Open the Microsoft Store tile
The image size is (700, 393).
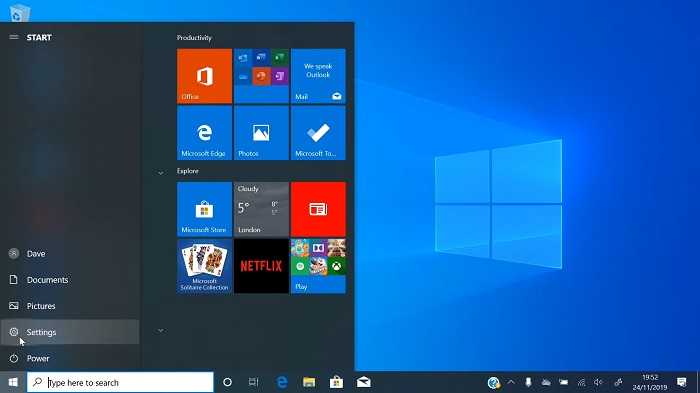204,209
